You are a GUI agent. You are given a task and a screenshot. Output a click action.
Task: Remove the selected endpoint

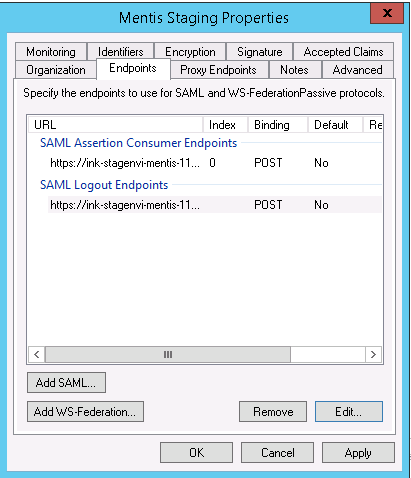273,412
